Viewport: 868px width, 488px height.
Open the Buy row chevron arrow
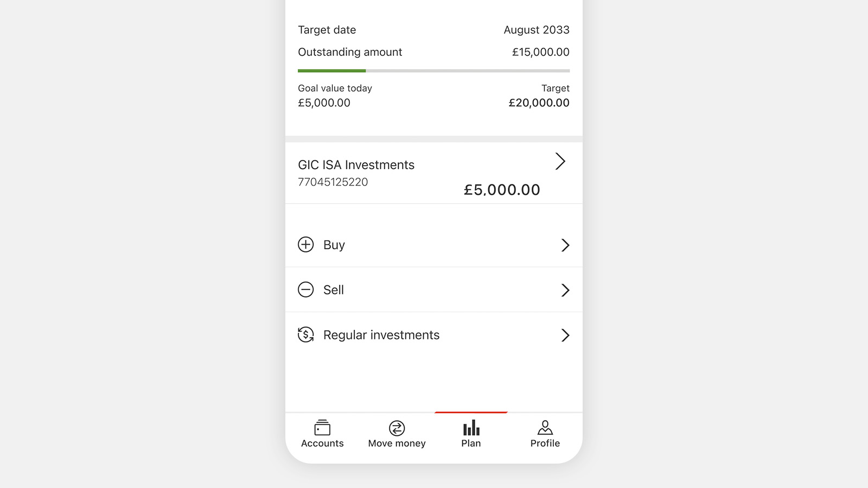[x=565, y=245]
